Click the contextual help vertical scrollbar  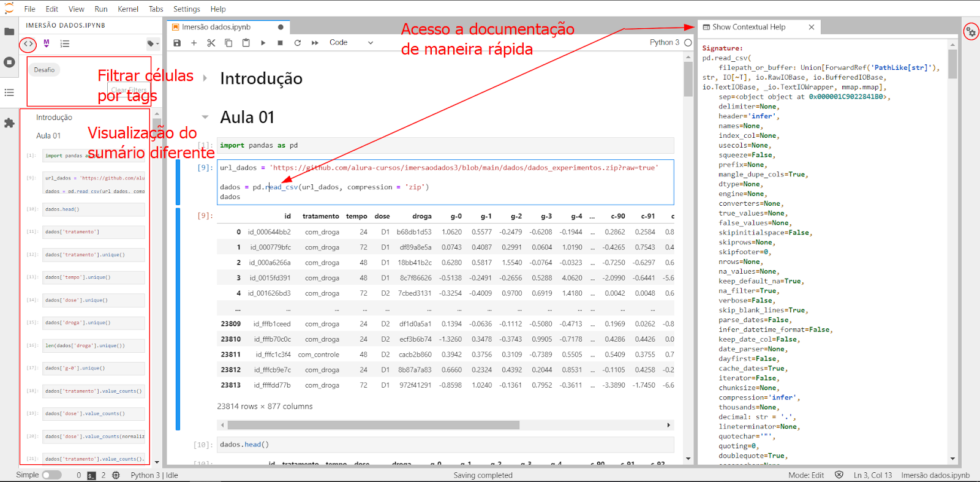tap(952, 64)
